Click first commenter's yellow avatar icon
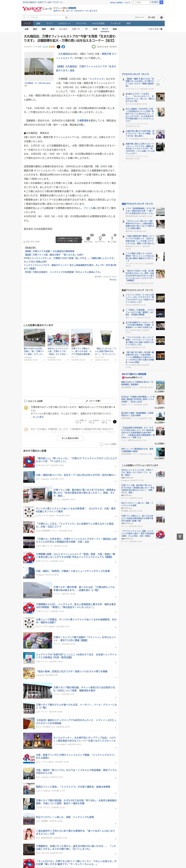 [26, 408]
